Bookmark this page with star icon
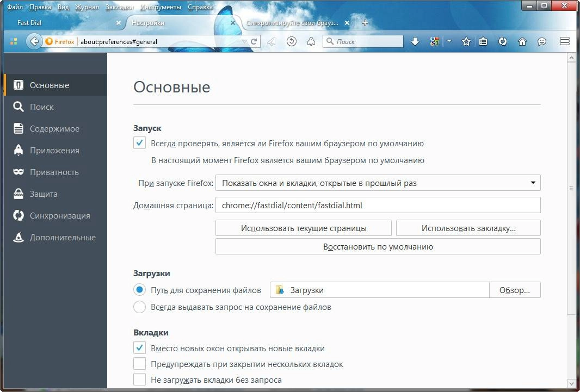The height and width of the screenshot is (392, 580). coord(466,42)
